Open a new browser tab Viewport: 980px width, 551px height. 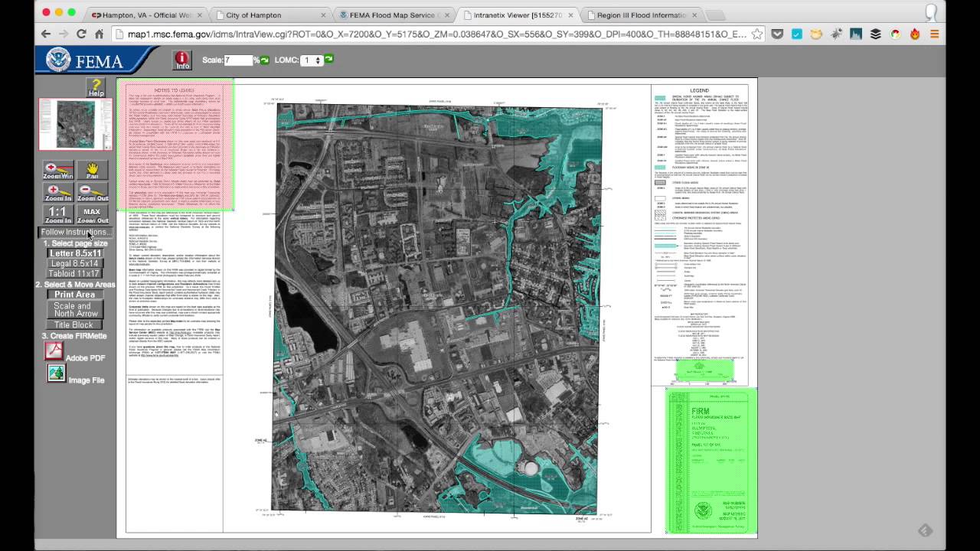coord(716,15)
